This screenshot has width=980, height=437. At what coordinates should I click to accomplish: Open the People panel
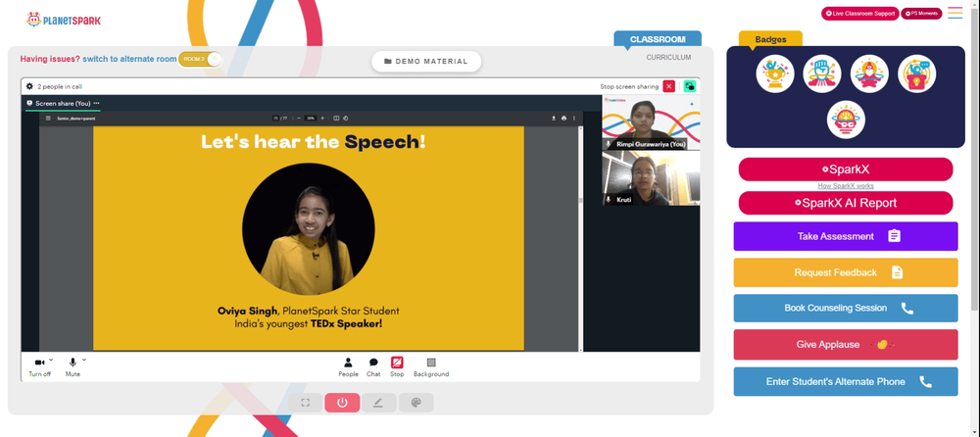[x=348, y=367]
